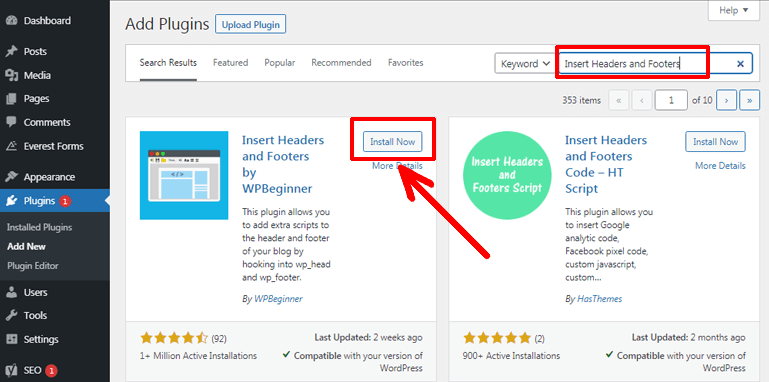The height and width of the screenshot is (382, 769).
Task: Open the Keyword search type dropdown
Action: (x=525, y=64)
